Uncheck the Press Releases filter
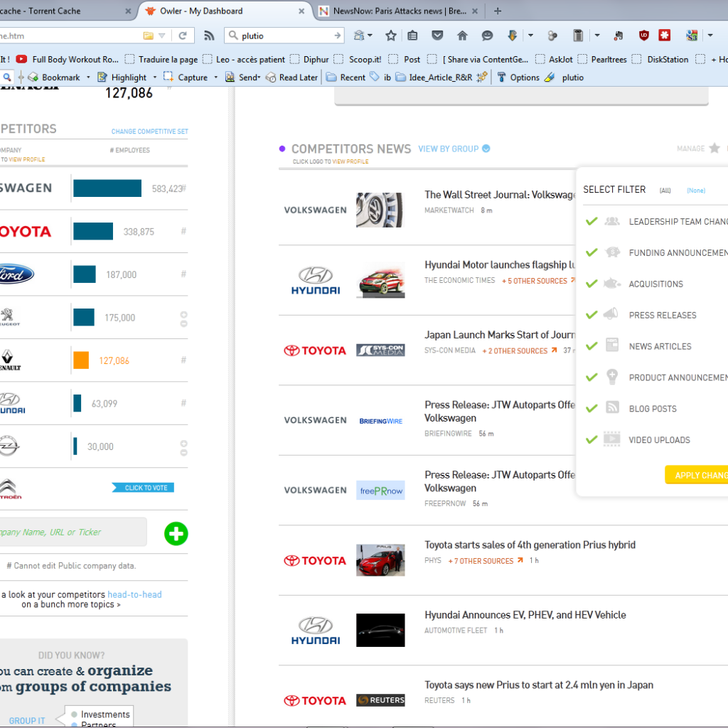 coord(591,315)
